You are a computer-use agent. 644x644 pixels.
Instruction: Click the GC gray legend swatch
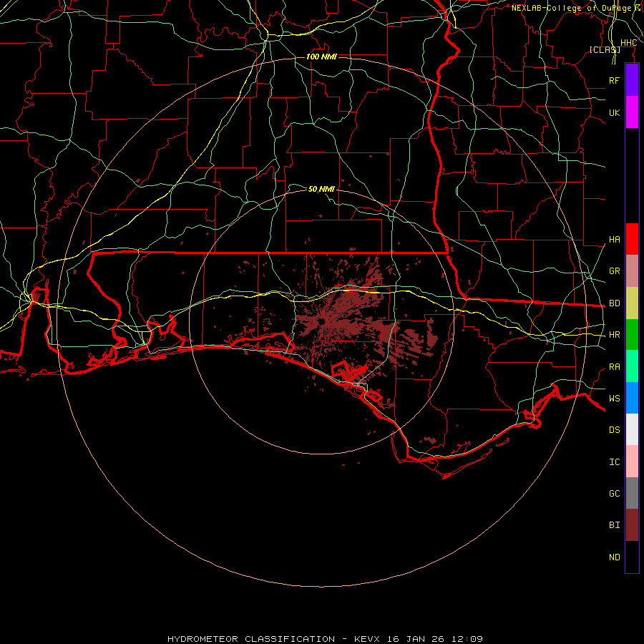(632, 493)
